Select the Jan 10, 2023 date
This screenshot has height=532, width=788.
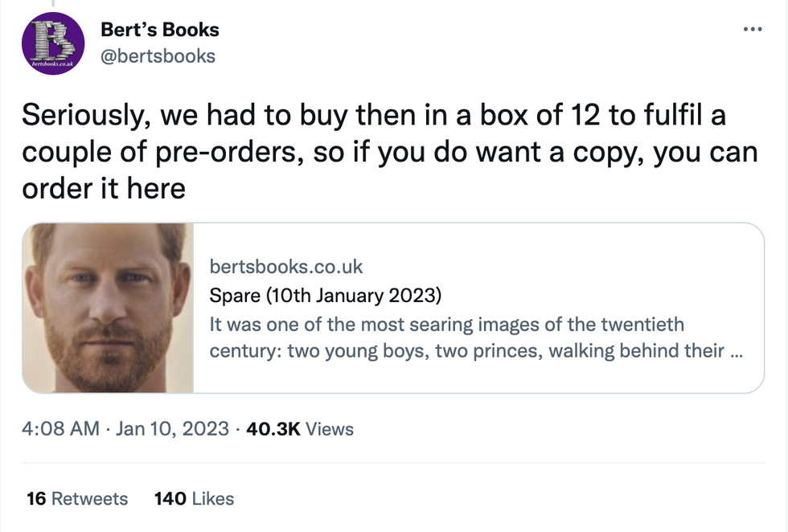point(173,429)
